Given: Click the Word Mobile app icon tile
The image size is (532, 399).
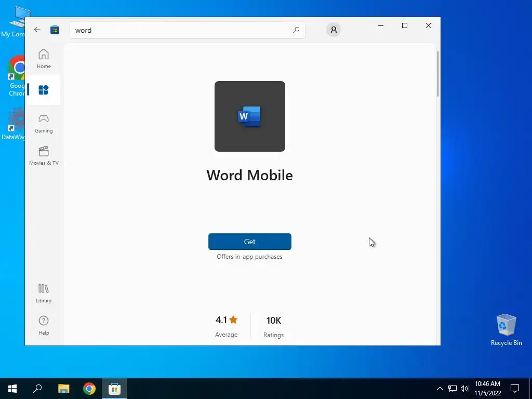Looking at the screenshot, I should tap(250, 116).
